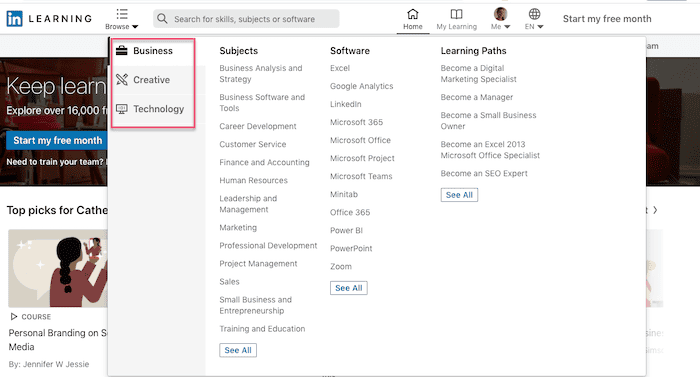
Task: Select the Technology monitor icon
Action: coord(121,109)
